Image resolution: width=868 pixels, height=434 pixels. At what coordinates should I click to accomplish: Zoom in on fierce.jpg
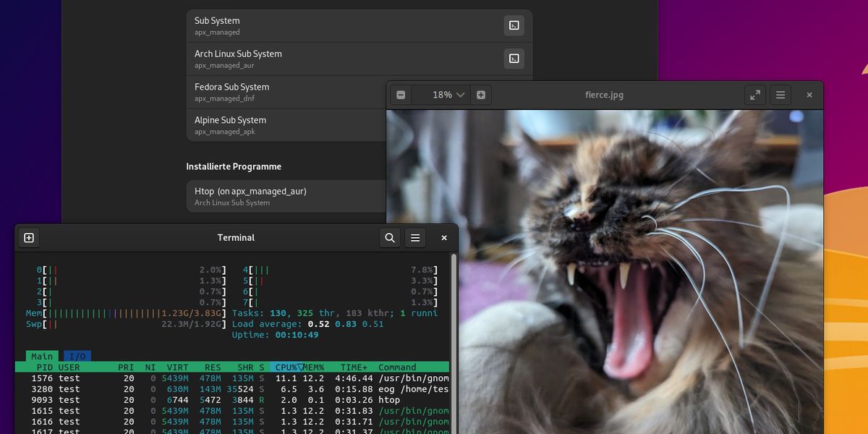click(x=482, y=94)
